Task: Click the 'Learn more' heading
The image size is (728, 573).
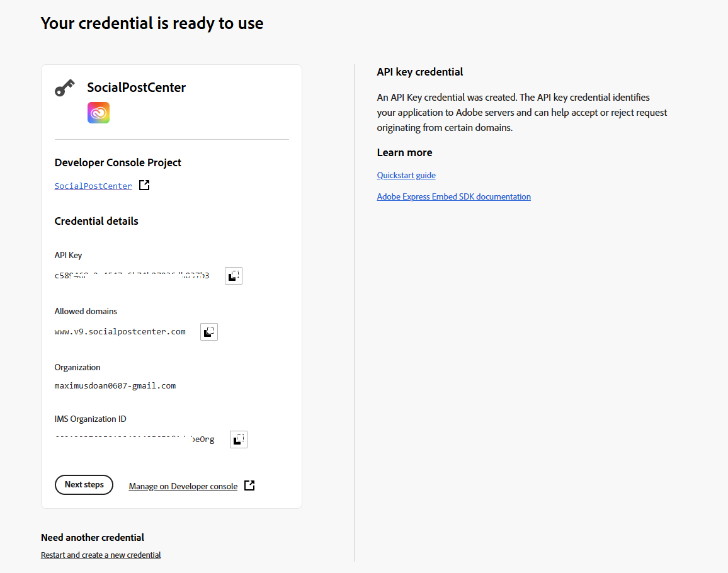Action: click(x=404, y=153)
